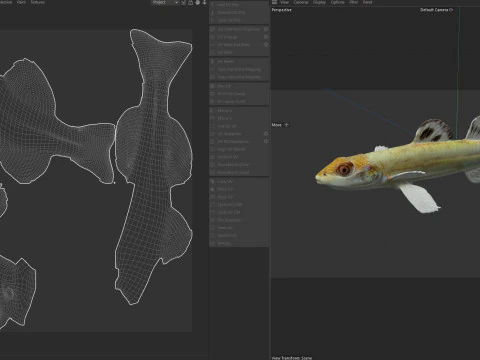The height and width of the screenshot is (360, 480).
Task: Select the tall fish body UV island
Action: coord(153,167)
